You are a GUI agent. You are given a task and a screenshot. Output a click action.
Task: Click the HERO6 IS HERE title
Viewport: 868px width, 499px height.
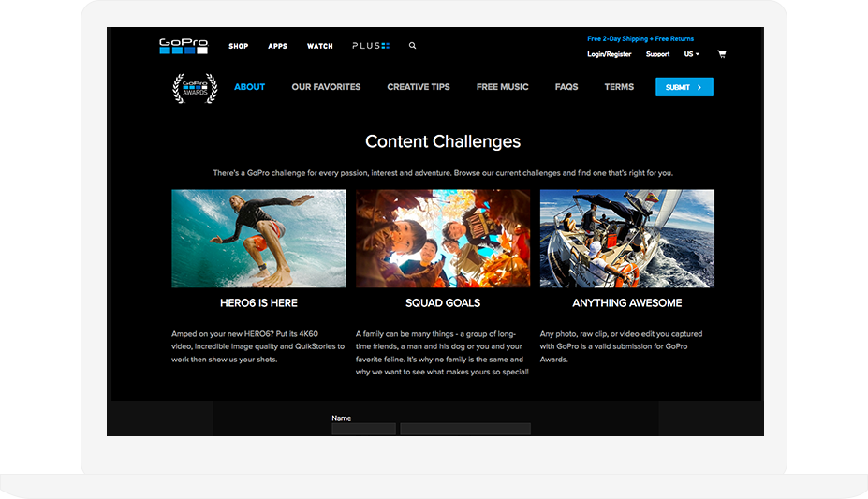tap(258, 303)
